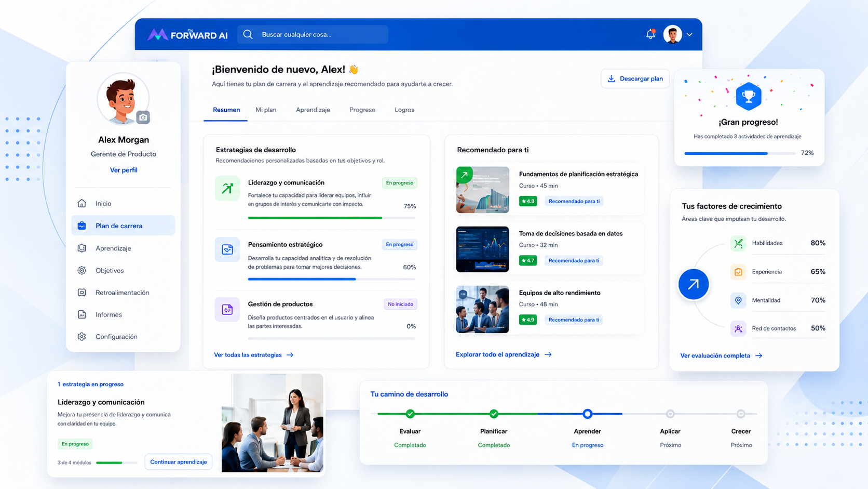
Task: Click the Retroalimentación sidebar icon
Action: [x=82, y=293]
